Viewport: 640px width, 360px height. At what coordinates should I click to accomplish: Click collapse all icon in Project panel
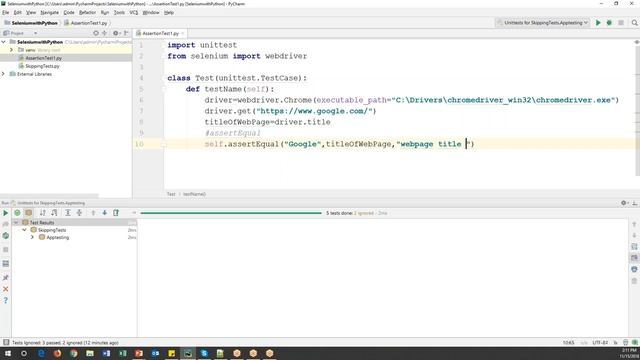pyautogui.click(x=104, y=33)
